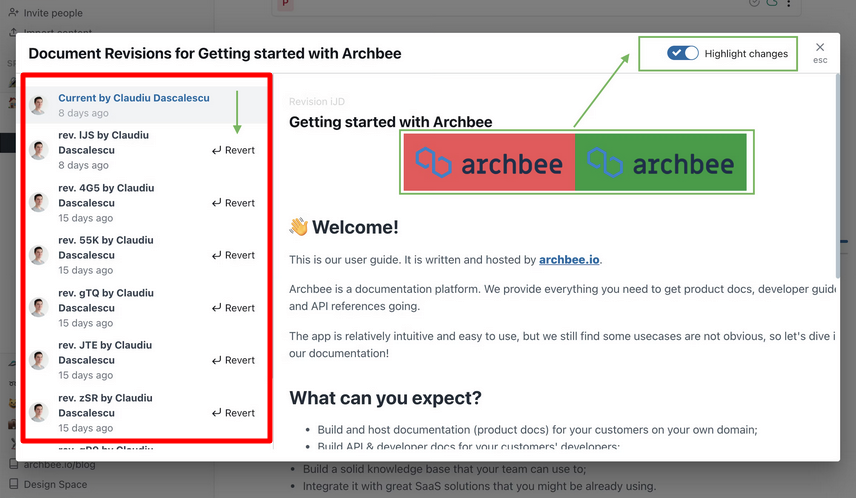The image size is (856, 498).
Task: Click the green added archbee logo image
Action: pyautogui.click(x=661, y=162)
